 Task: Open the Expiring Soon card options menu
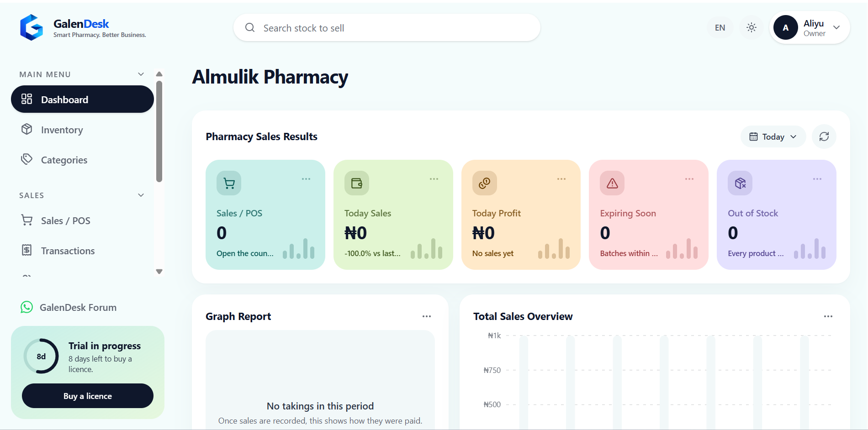click(x=689, y=179)
